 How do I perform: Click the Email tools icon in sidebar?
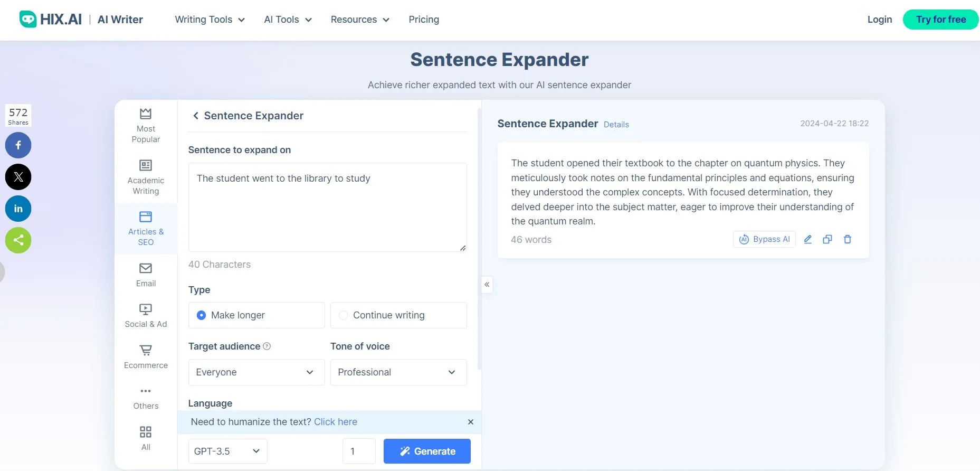pos(145,270)
